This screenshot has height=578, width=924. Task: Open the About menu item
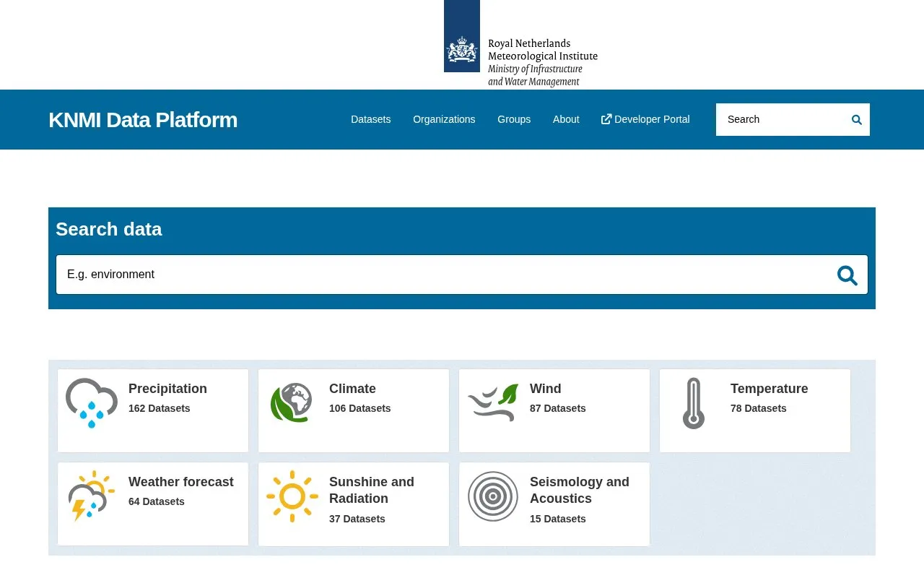[566, 119]
